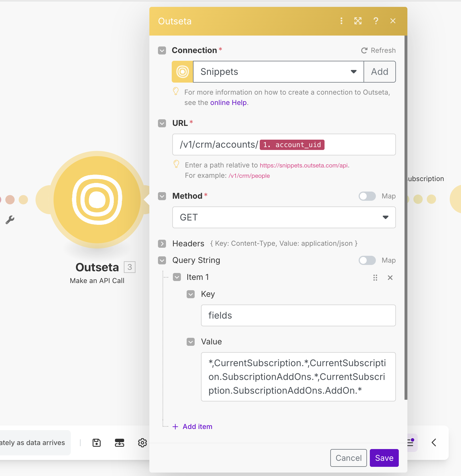This screenshot has width=461, height=476.
Task: Click Add item under Query String
Action: coord(192,427)
